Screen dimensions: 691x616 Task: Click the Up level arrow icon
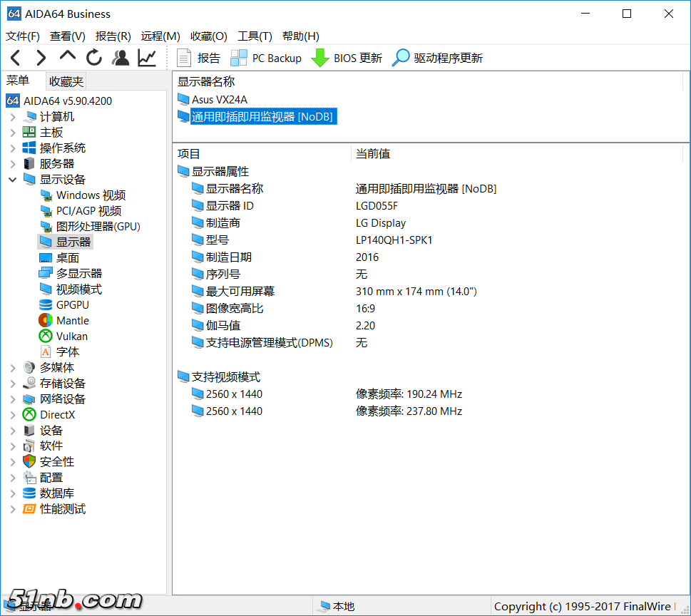[x=68, y=56]
